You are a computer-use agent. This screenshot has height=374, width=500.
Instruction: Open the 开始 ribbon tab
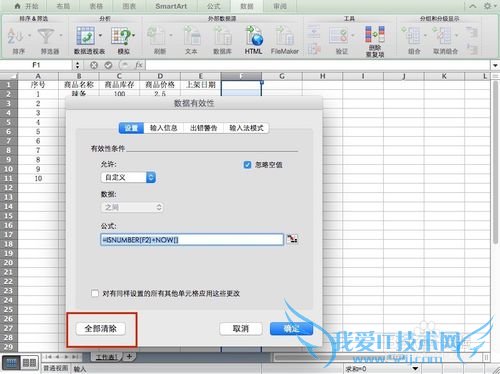point(27,6)
